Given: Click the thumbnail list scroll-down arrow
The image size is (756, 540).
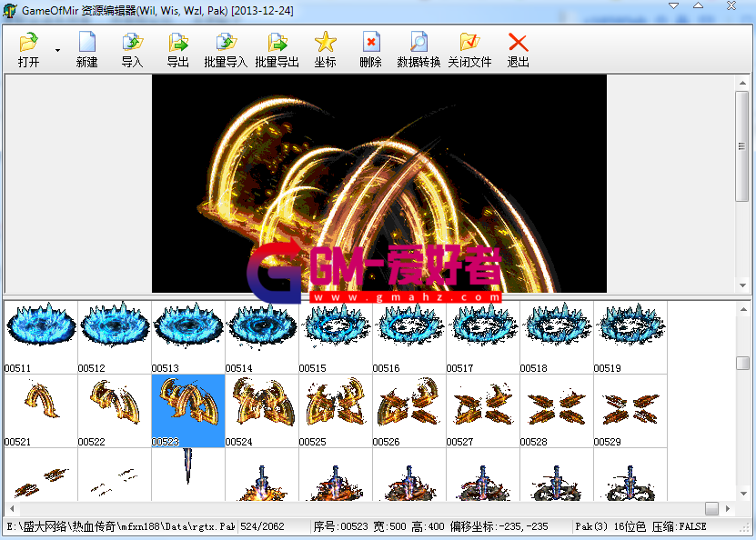Looking at the screenshot, I should (743, 494).
